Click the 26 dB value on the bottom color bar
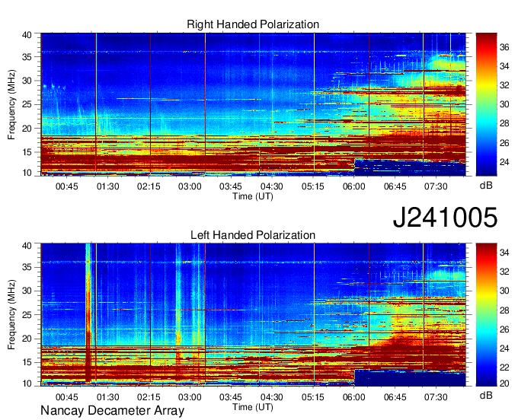The image size is (518, 420). [x=504, y=329]
